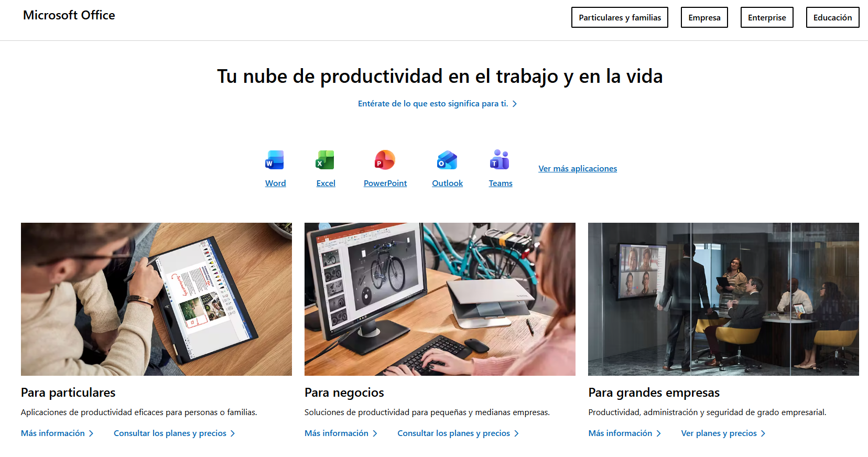Click the Teams app icon

click(500, 160)
